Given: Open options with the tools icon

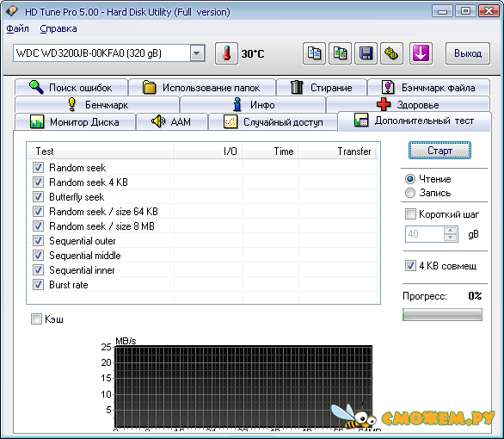Looking at the screenshot, I should click(391, 53).
